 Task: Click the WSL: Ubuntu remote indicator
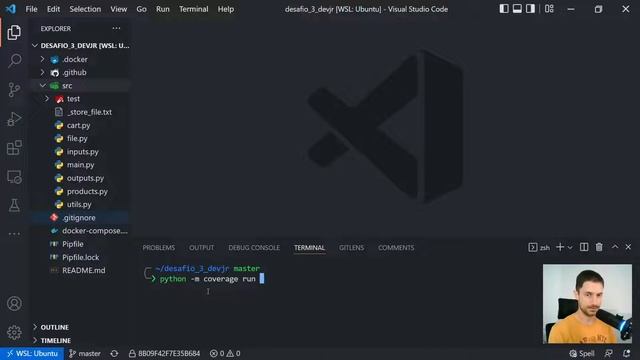tap(32, 353)
